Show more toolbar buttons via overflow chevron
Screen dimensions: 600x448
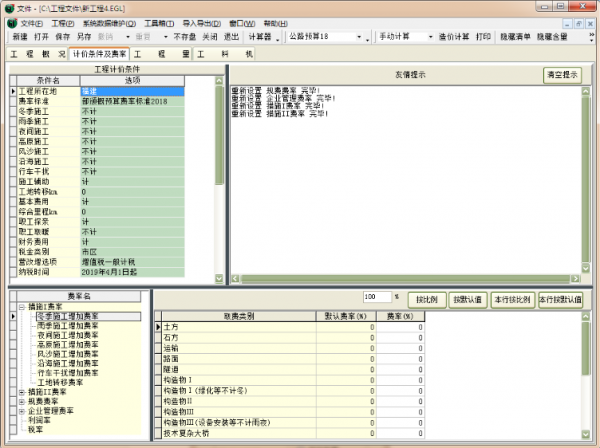coord(592,37)
